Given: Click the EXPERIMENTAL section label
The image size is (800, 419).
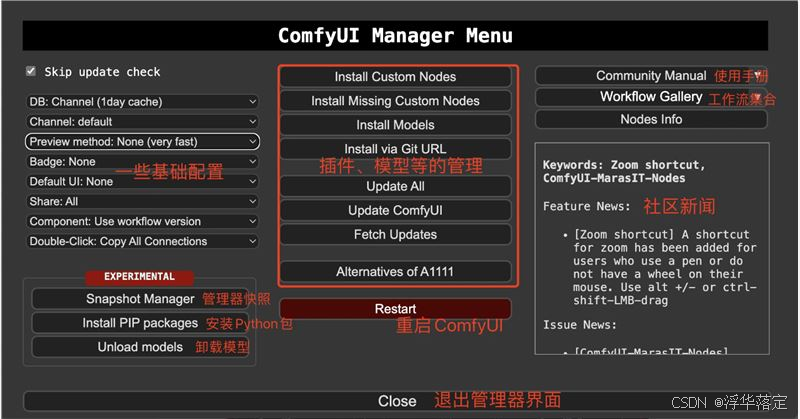Looking at the screenshot, I should click(139, 277).
